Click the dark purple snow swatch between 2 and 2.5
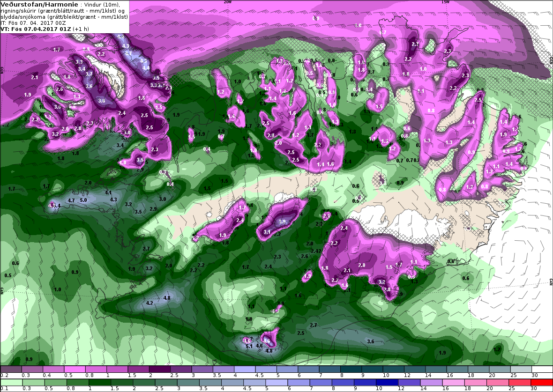 160,369
